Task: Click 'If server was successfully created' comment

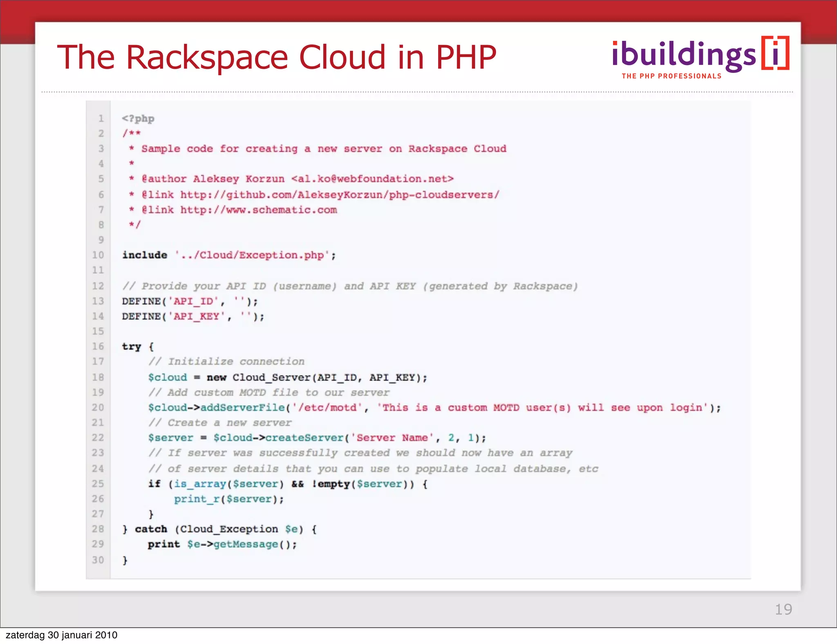Action: 360,453
